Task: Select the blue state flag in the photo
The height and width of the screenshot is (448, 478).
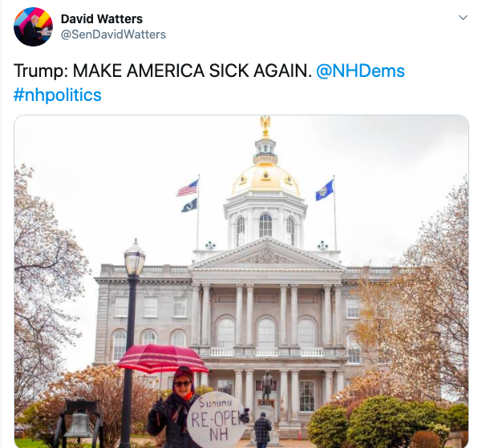Action: pos(324,191)
